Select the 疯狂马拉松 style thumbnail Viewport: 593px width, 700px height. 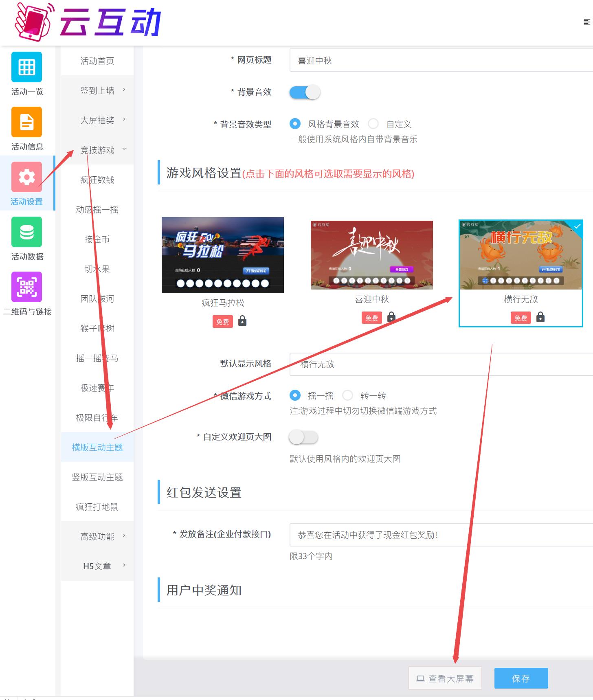pos(223,255)
